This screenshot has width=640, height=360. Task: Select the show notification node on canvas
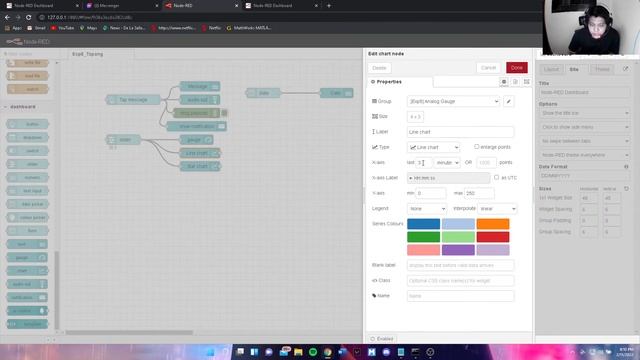196,126
